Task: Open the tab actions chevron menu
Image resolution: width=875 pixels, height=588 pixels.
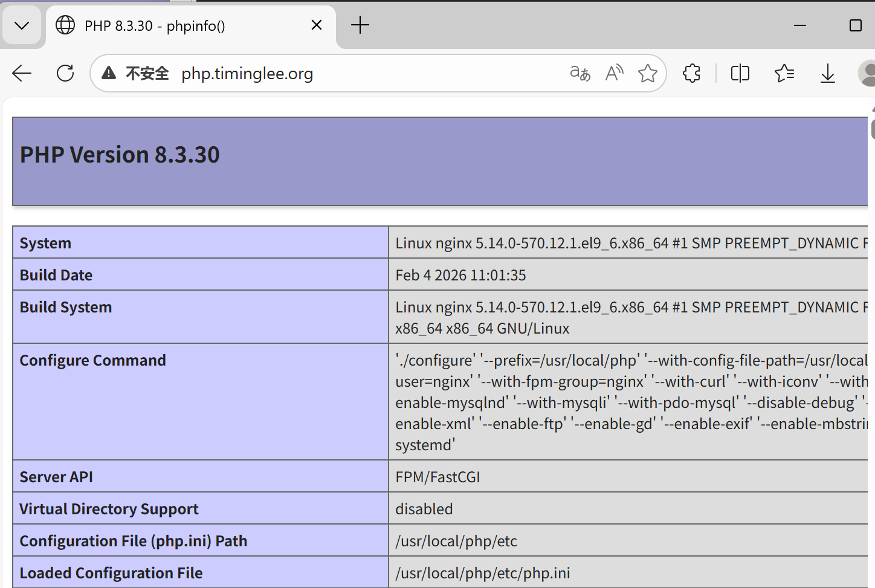Action: click(22, 25)
